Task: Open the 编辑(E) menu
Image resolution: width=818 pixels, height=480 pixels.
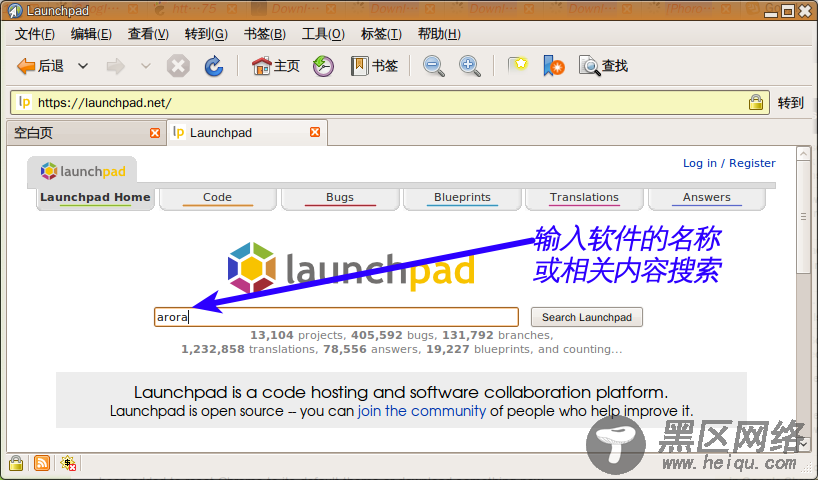Action: [x=91, y=34]
